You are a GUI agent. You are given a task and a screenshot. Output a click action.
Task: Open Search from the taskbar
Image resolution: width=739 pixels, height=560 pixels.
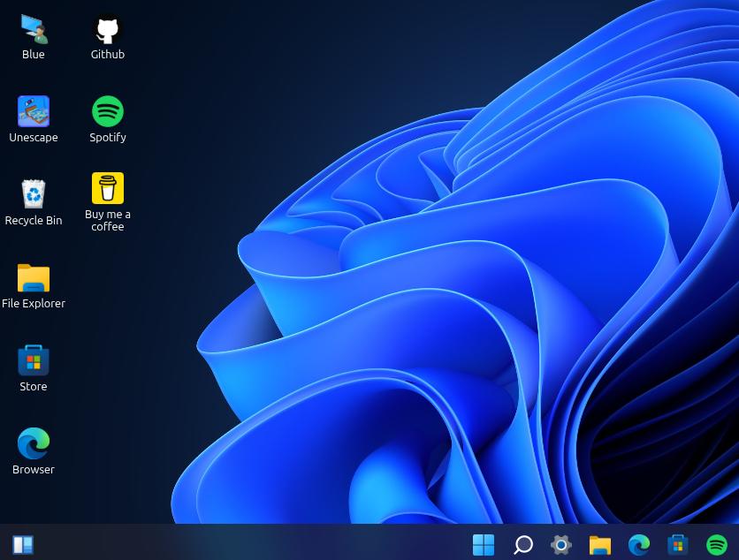pos(522,545)
